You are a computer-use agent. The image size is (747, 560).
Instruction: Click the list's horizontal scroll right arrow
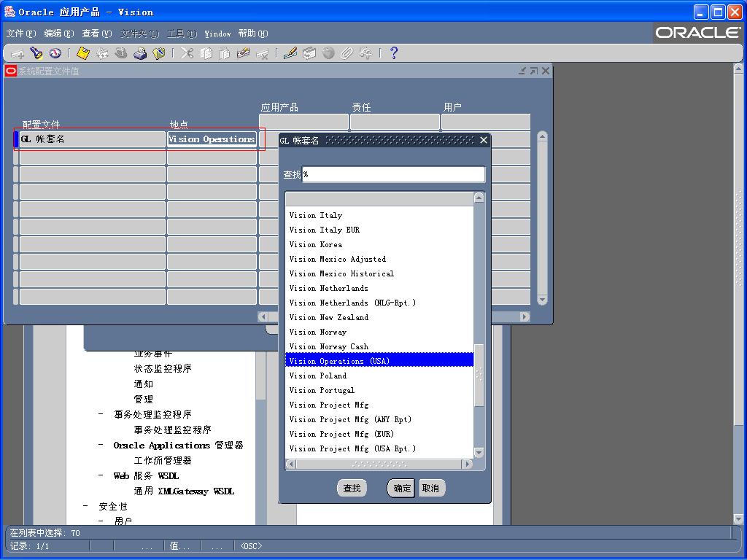click(x=468, y=464)
